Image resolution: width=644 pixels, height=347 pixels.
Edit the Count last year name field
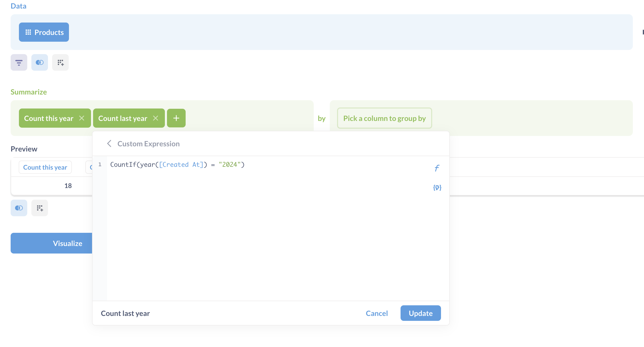point(125,313)
